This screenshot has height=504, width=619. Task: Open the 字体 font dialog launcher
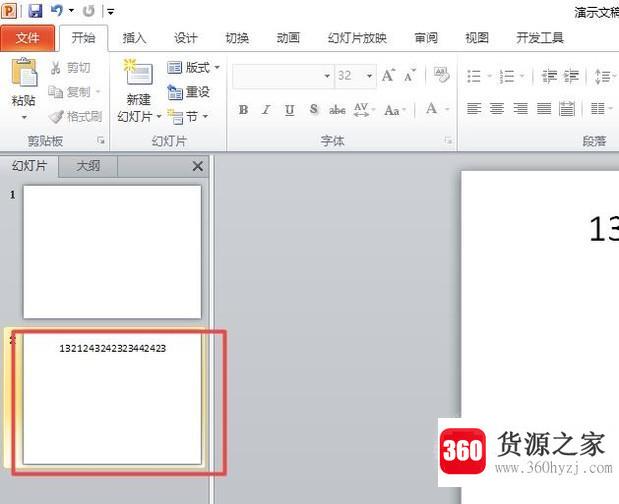pyautogui.click(x=448, y=140)
